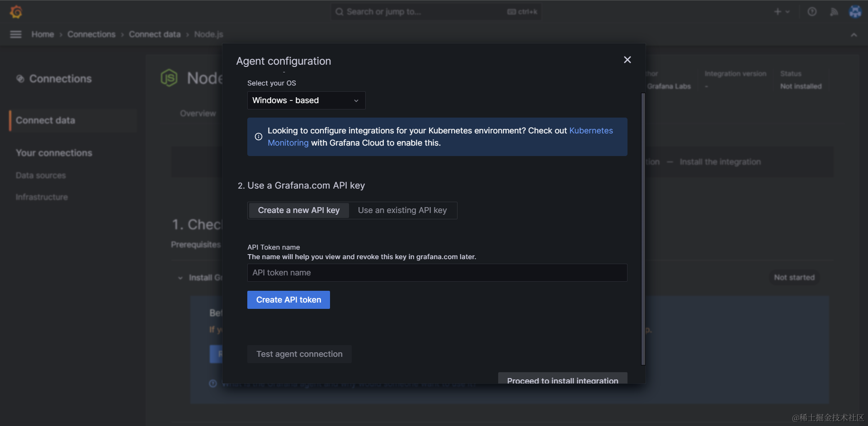Click the Grafana logo icon
Viewport: 868px width, 426px height.
coord(16,12)
